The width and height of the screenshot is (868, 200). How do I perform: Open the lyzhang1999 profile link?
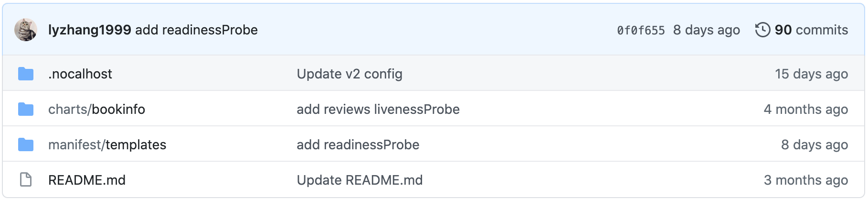pyautogui.click(x=89, y=30)
